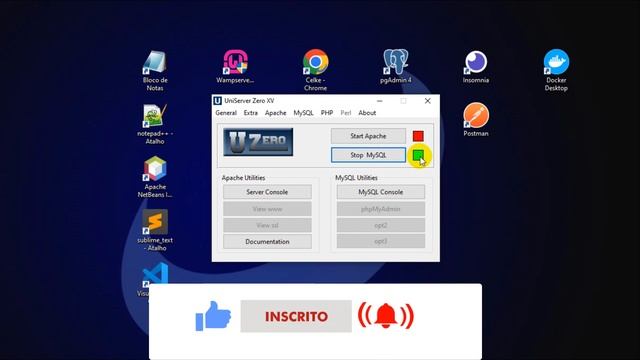The height and width of the screenshot is (360, 640).
Task: Open the About menu
Action: pyautogui.click(x=367, y=113)
